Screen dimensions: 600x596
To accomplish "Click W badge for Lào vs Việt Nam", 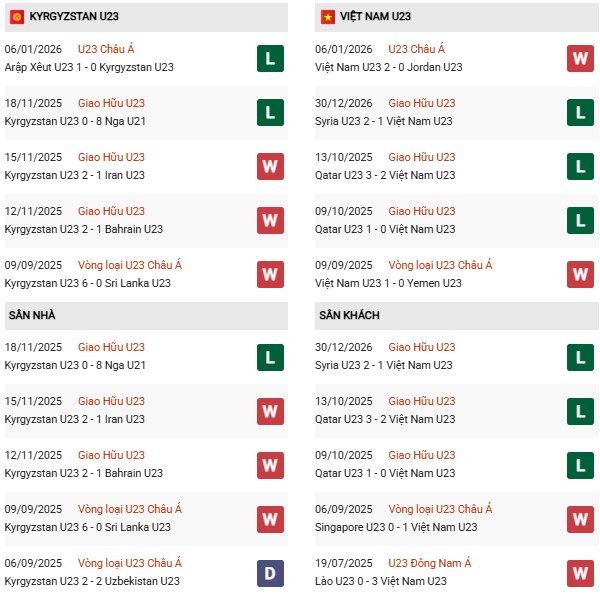I will pyautogui.click(x=580, y=572).
